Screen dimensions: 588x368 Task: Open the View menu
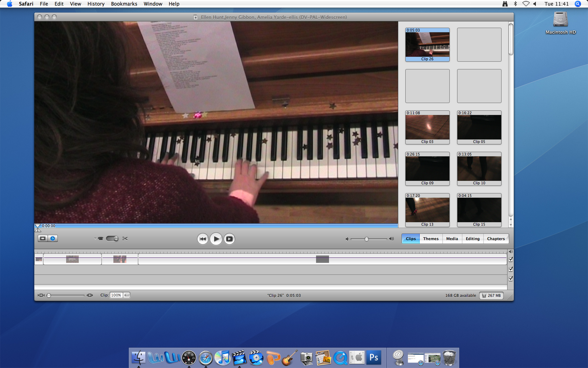pyautogui.click(x=75, y=4)
